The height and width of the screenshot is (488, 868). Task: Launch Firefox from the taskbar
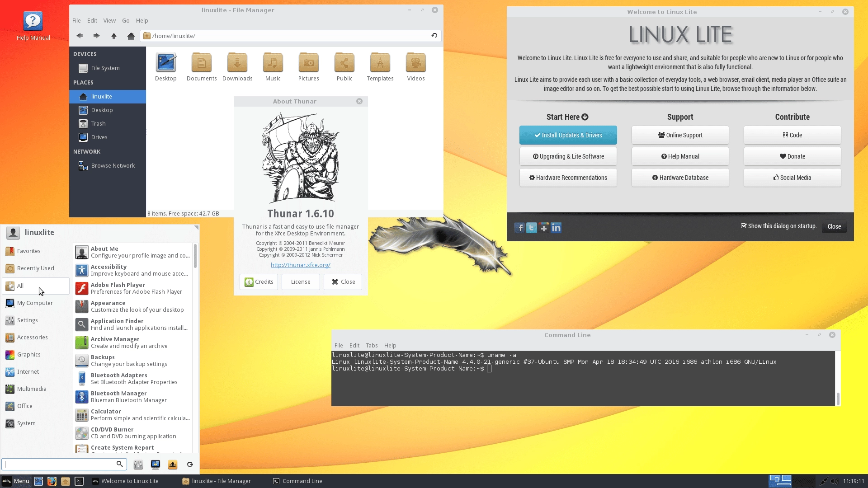click(x=52, y=481)
